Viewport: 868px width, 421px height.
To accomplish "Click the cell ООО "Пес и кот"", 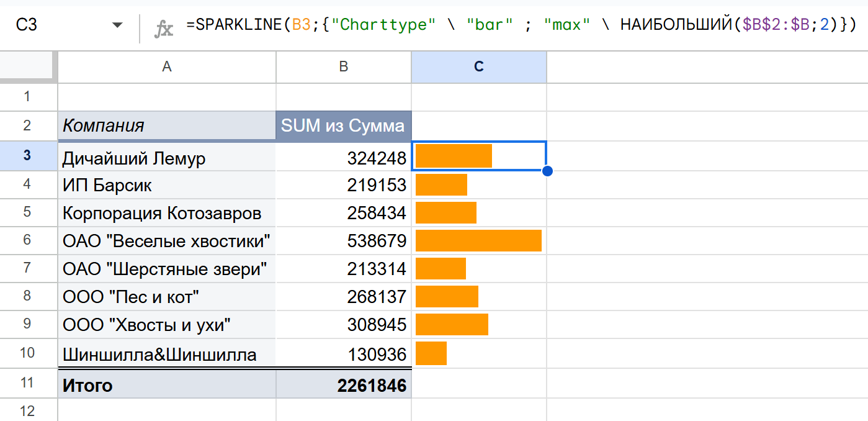I will (166, 297).
